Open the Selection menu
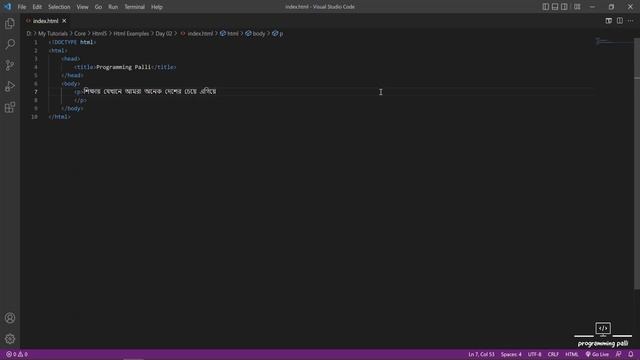This screenshot has width=640, height=360. pos(59,7)
